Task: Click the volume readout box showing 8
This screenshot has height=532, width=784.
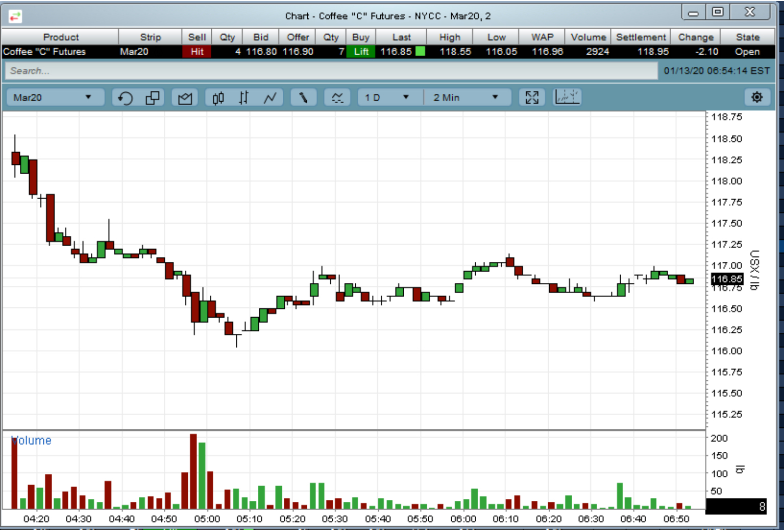Action: coord(736,506)
